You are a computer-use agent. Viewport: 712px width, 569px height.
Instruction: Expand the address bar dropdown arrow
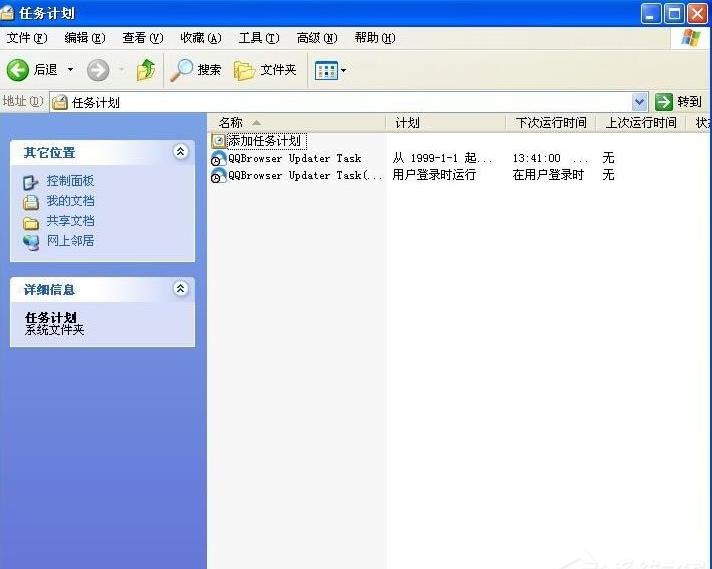point(640,102)
